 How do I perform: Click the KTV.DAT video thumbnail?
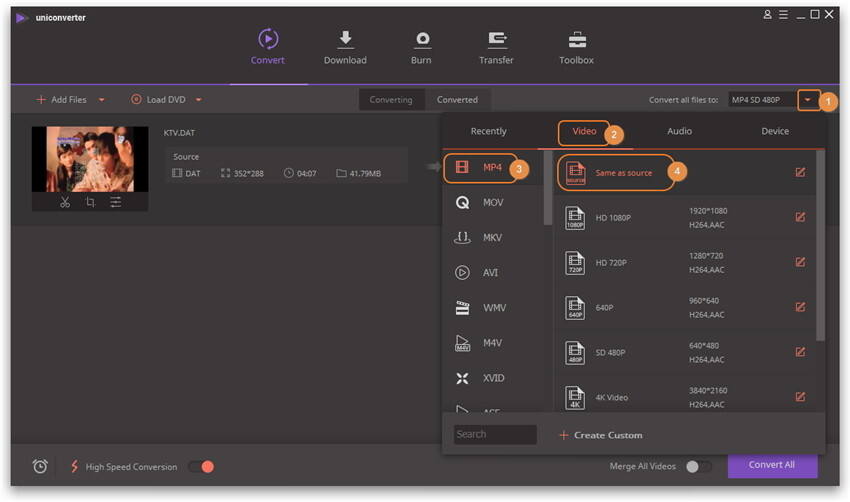(90, 159)
